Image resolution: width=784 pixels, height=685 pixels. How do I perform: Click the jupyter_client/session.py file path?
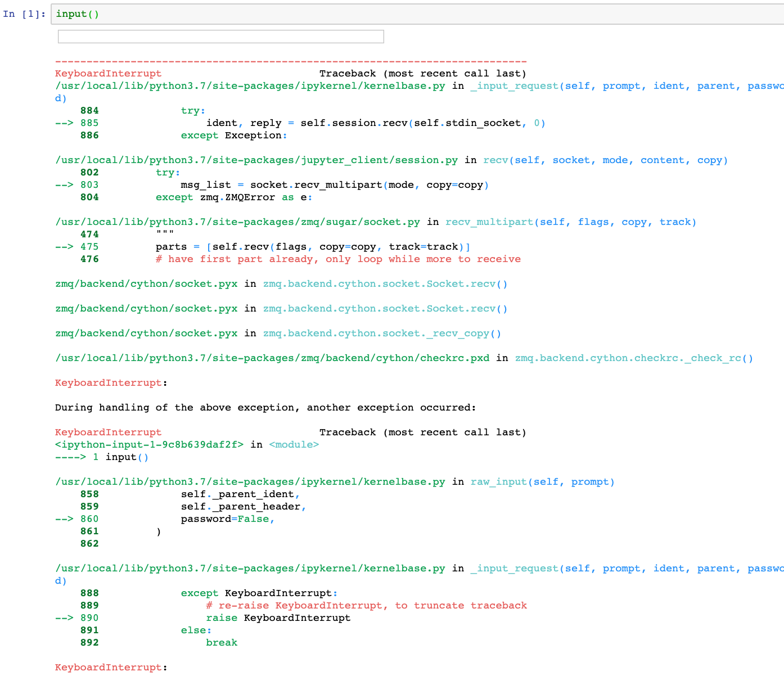[256, 160]
